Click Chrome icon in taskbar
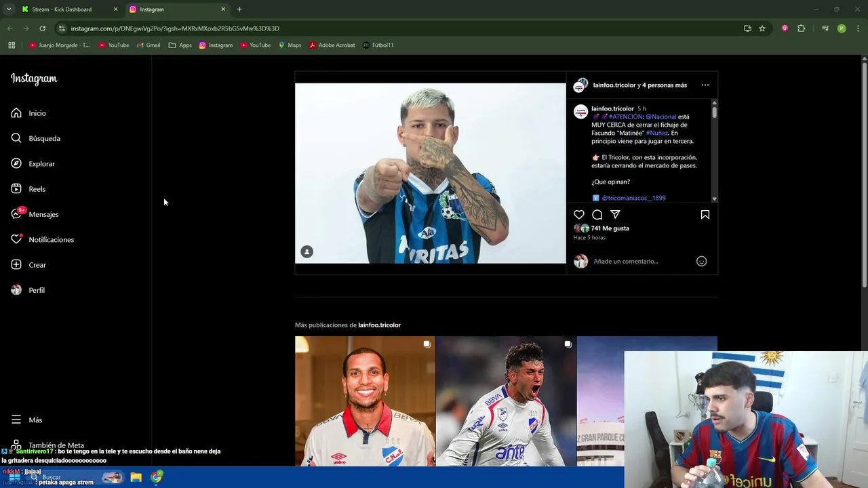 click(157, 477)
